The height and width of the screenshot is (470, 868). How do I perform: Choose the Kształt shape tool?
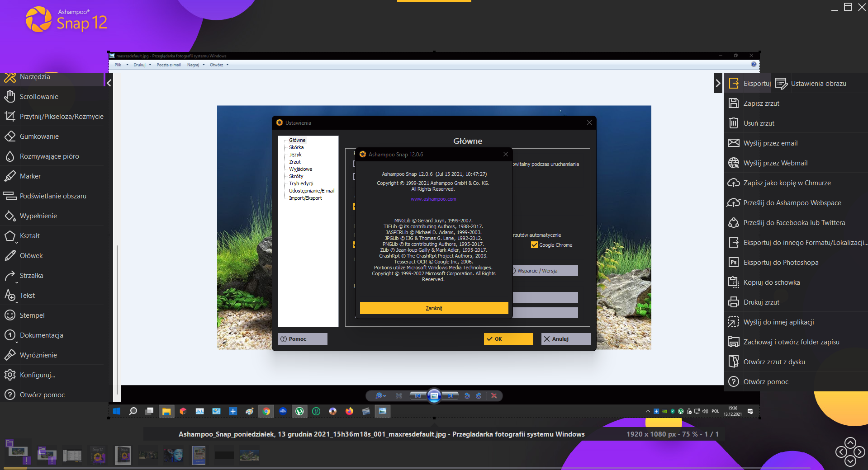click(x=52, y=236)
